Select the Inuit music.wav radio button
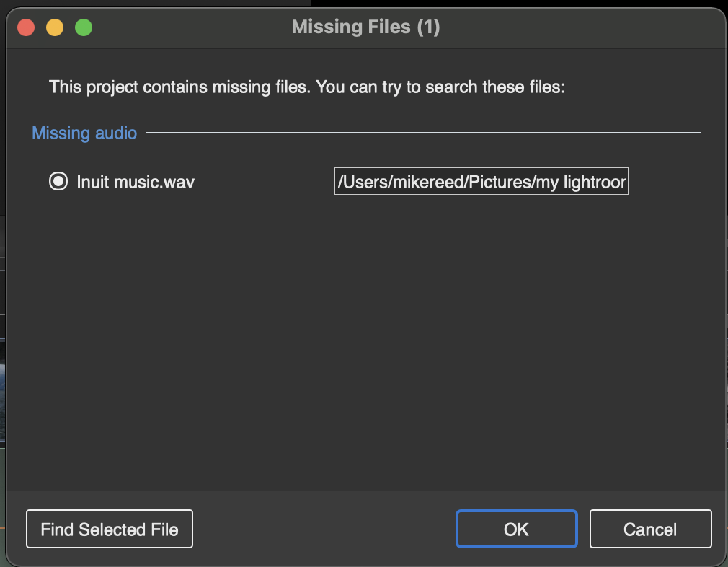 click(58, 181)
